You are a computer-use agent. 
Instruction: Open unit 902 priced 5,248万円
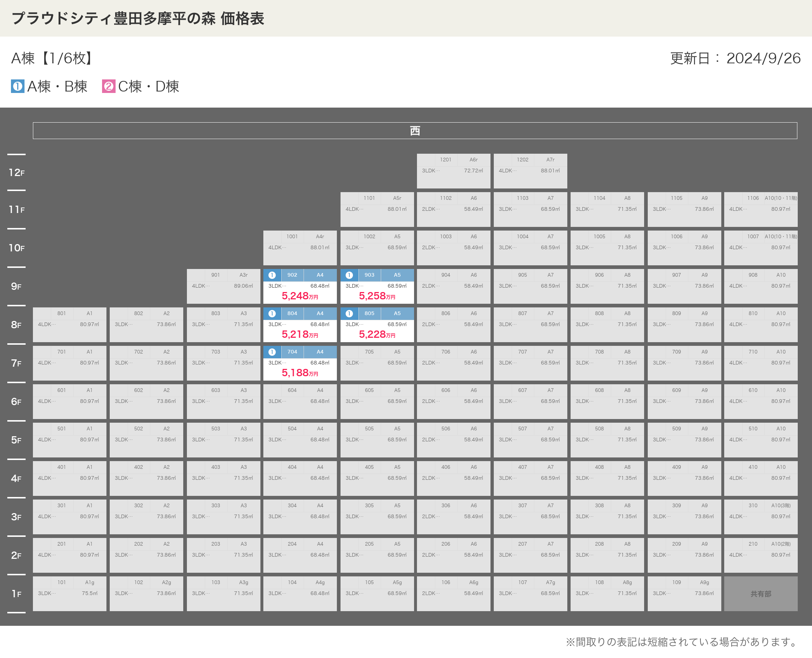300,286
